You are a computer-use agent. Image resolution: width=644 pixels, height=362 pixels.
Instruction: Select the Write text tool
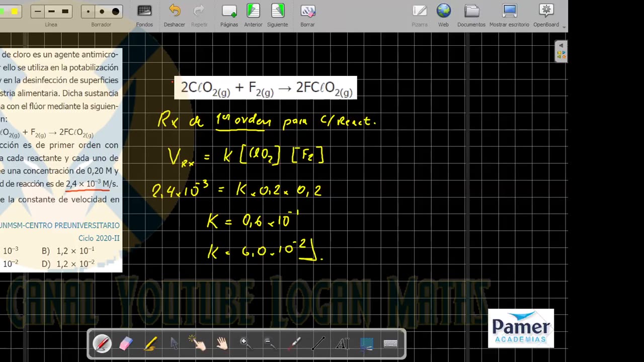(342, 344)
